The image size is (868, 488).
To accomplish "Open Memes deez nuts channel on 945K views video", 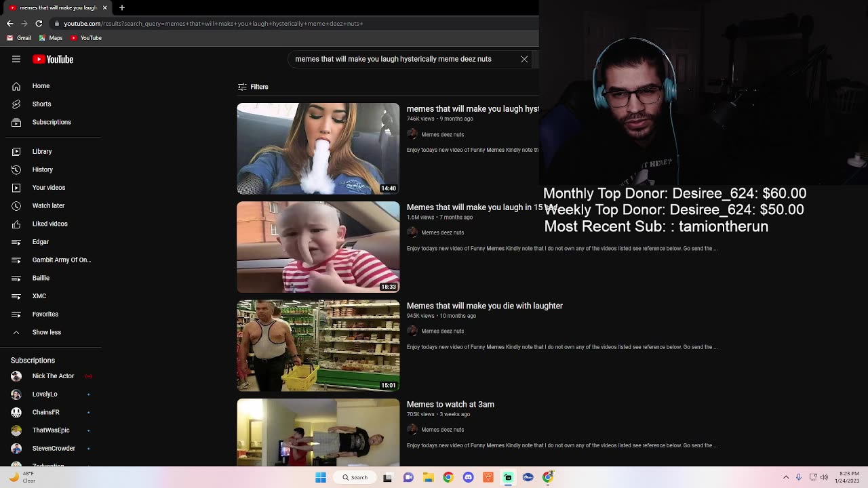I will point(443,331).
